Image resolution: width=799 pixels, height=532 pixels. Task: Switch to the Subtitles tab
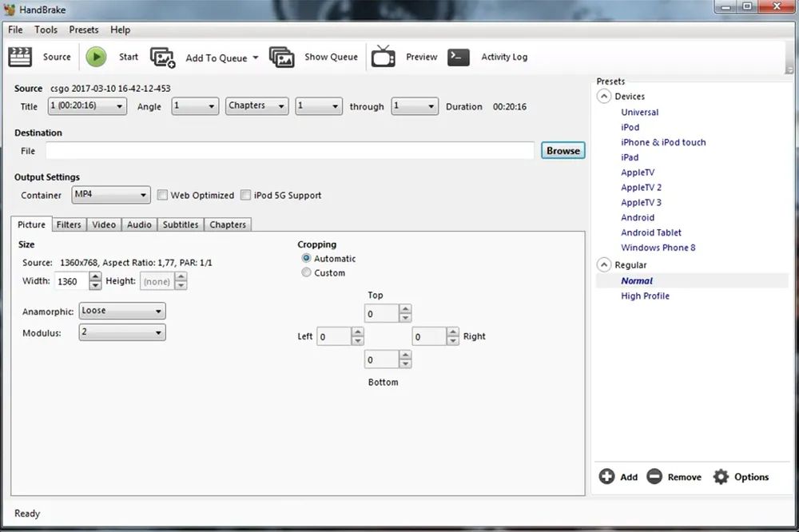click(181, 224)
